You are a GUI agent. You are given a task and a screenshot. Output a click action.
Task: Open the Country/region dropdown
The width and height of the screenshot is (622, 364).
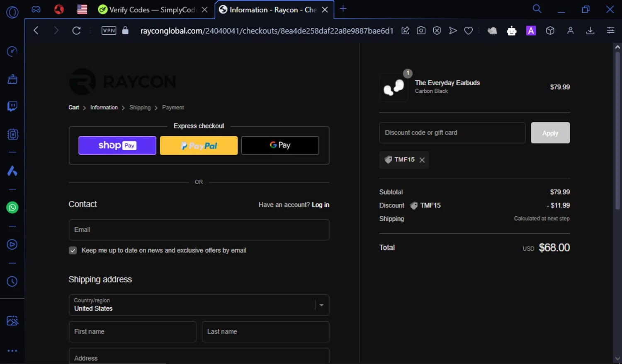click(x=199, y=305)
